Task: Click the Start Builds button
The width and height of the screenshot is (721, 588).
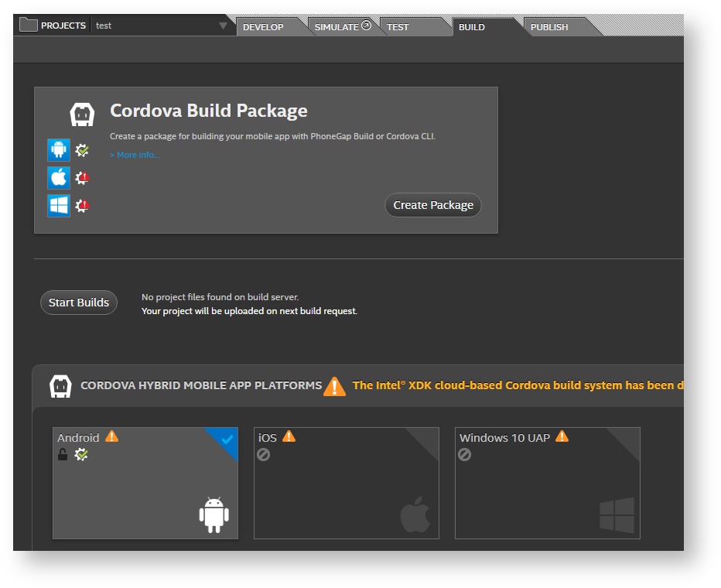Action: pyautogui.click(x=79, y=303)
